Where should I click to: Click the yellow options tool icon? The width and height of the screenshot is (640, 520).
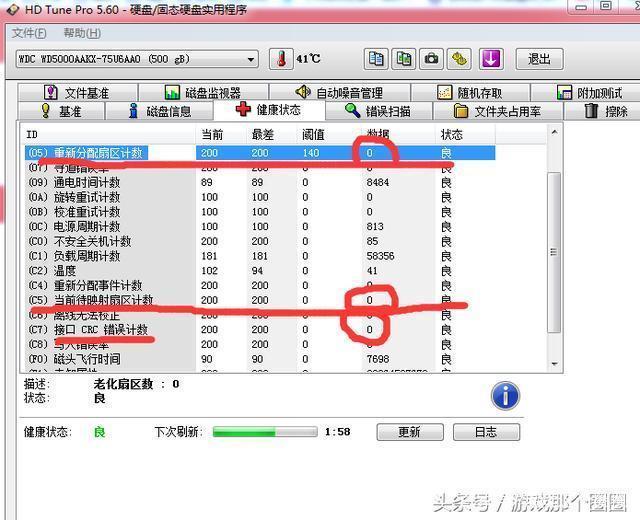point(459,59)
